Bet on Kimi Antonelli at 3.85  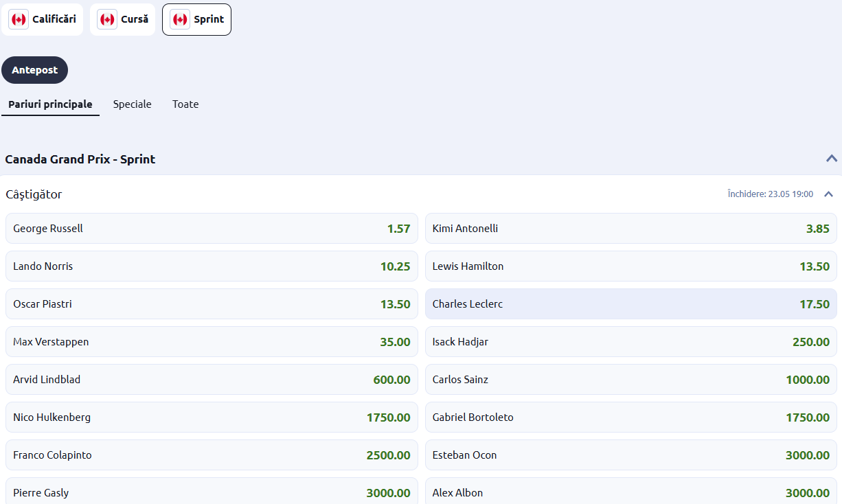(631, 229)
